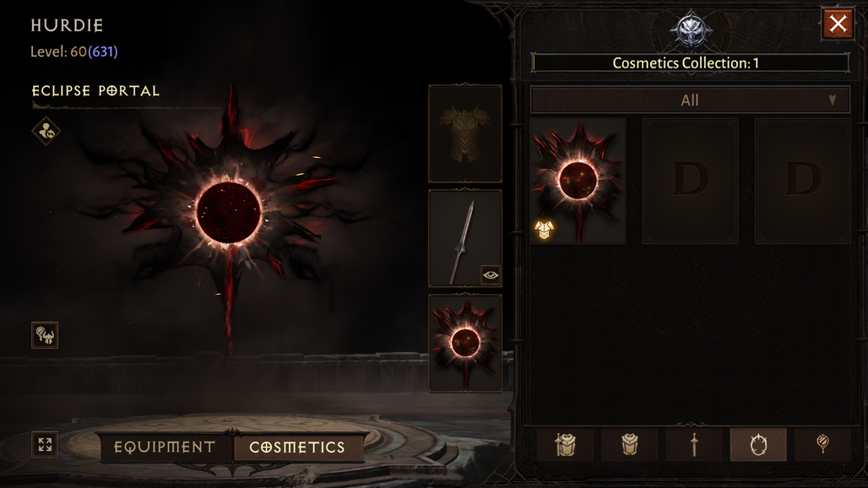Toggle the eye visibility on weapon slot
The width and height of the screenshot is (868, 488).
491,274
